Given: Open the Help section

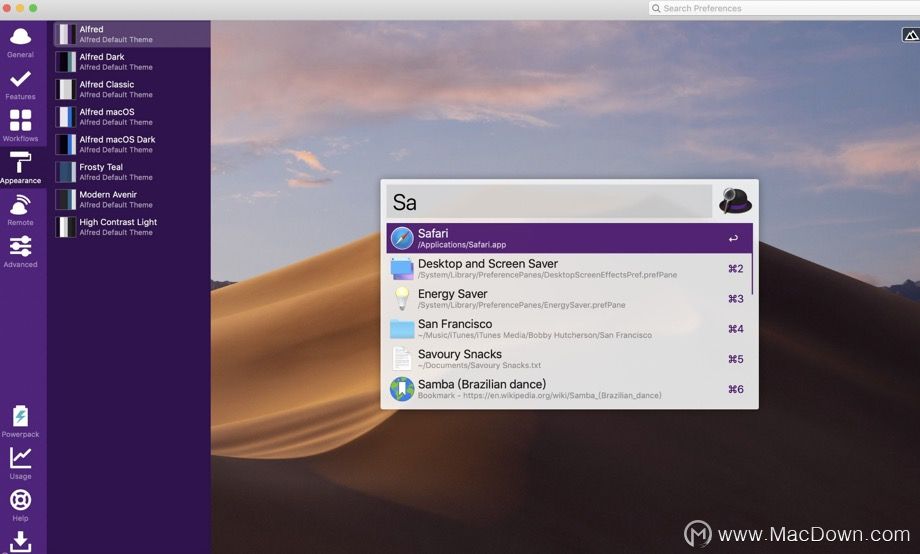Looking at the screenshot, I should pyautogui.click(x=21, y=505).
